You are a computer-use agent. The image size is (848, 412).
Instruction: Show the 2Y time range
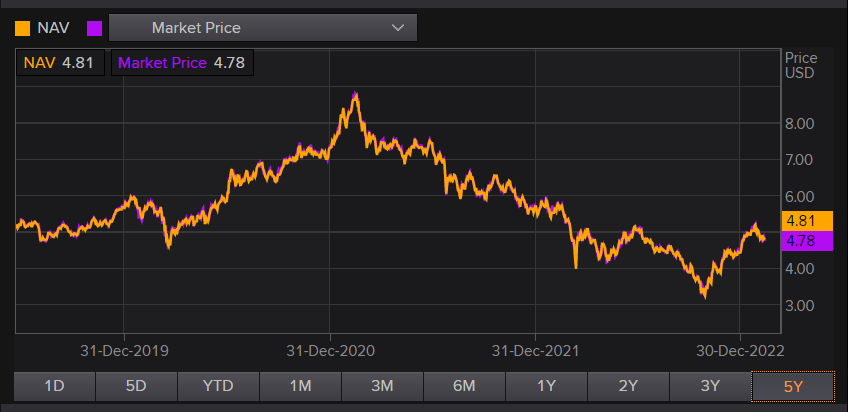[x=628, y=386]
